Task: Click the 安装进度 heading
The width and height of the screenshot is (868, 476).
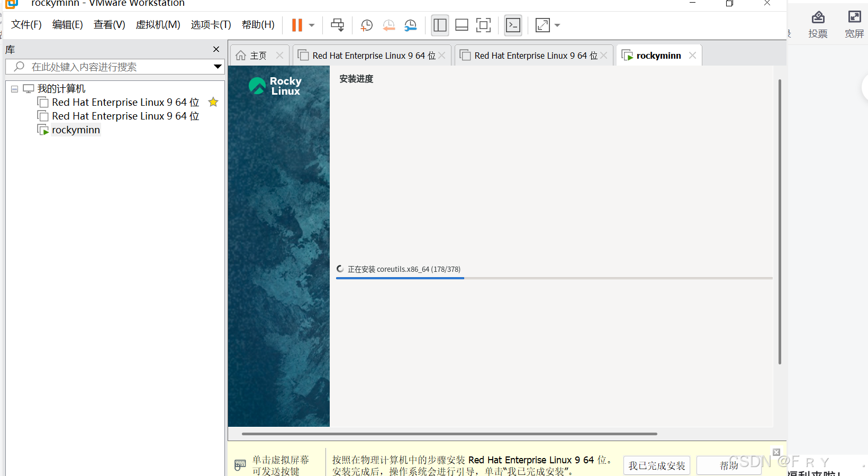Action: click(356, 79)
